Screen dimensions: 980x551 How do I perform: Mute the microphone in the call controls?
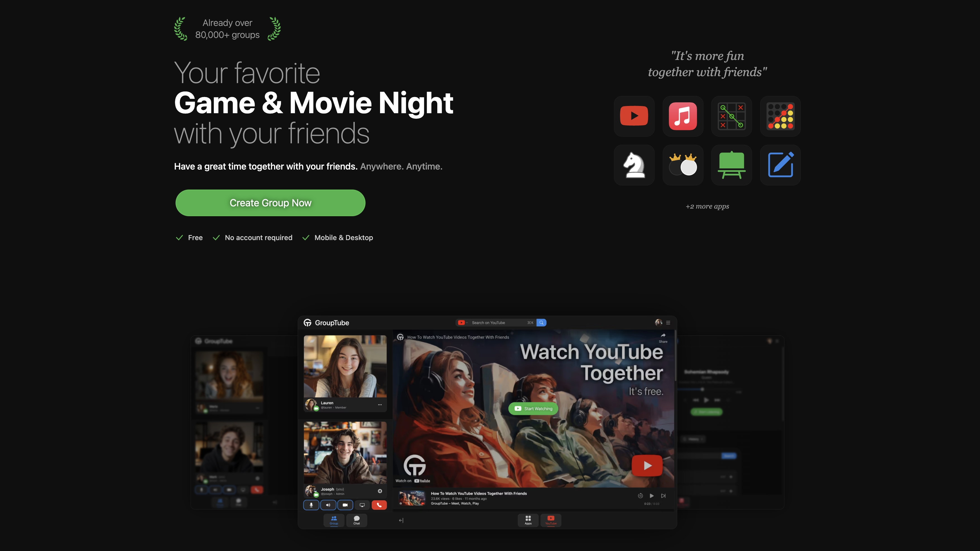click(311, 505)
